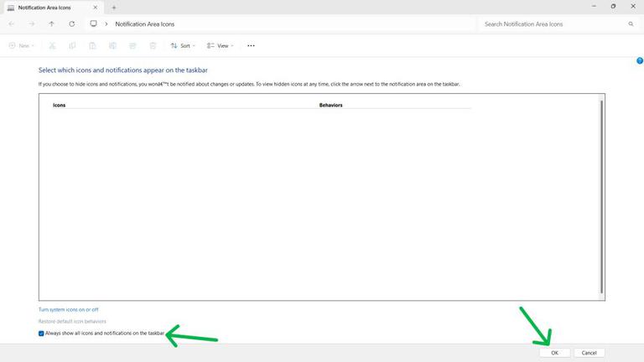Open the New dropdown in toolbar
The height and width of the screenshot is (362, 644).
click(x=21, y=45)
